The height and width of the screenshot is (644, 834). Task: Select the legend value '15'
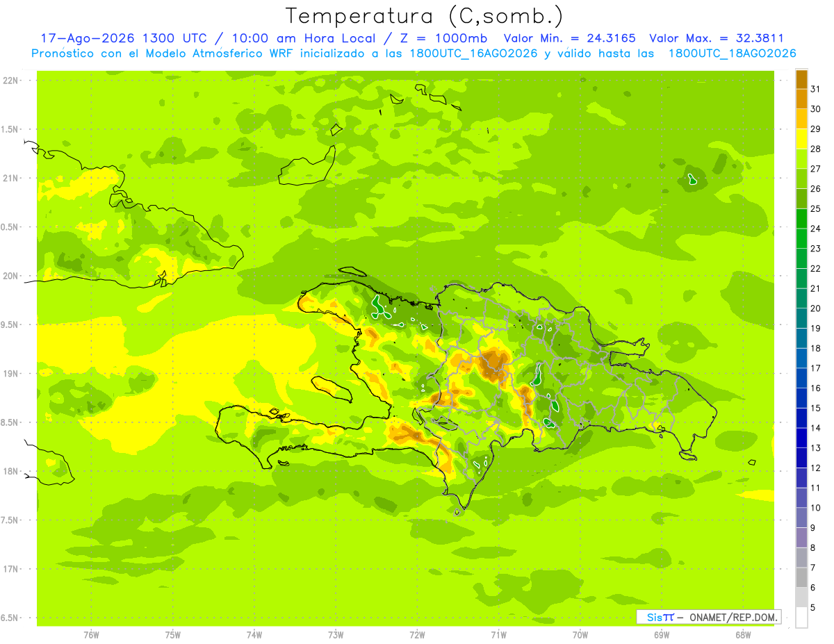tap(816, 408)
